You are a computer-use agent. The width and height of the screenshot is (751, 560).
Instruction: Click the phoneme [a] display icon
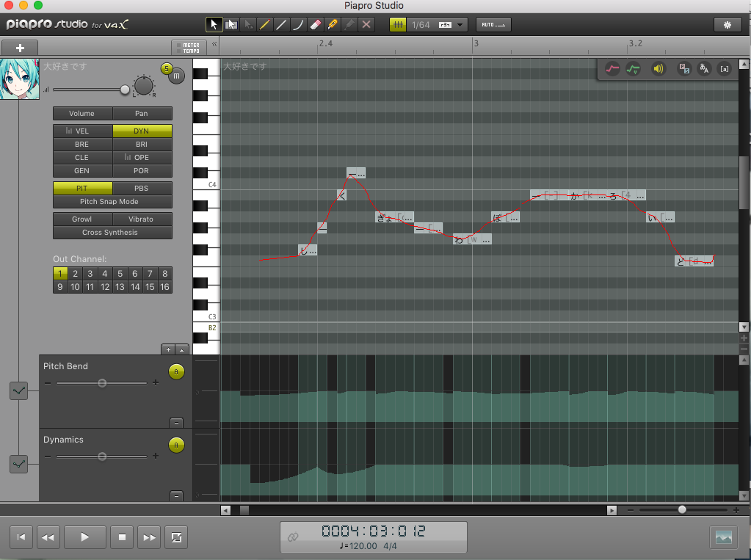pos(725,69)
